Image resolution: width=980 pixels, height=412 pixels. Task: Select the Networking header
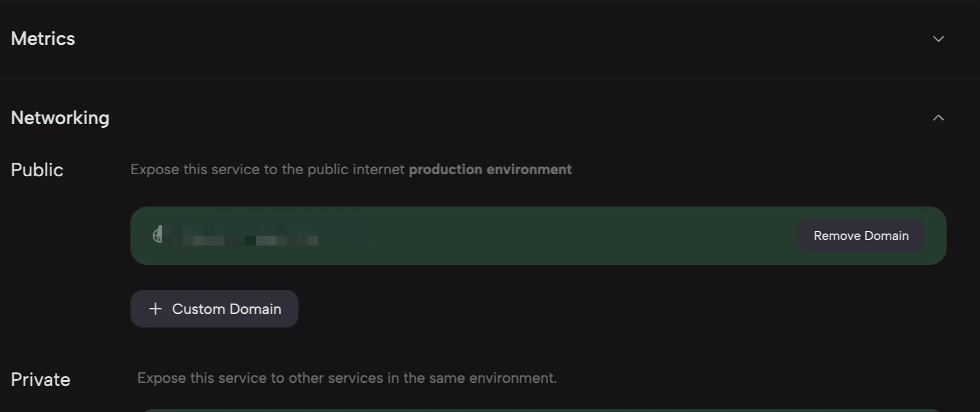click(x=60, y=118)
